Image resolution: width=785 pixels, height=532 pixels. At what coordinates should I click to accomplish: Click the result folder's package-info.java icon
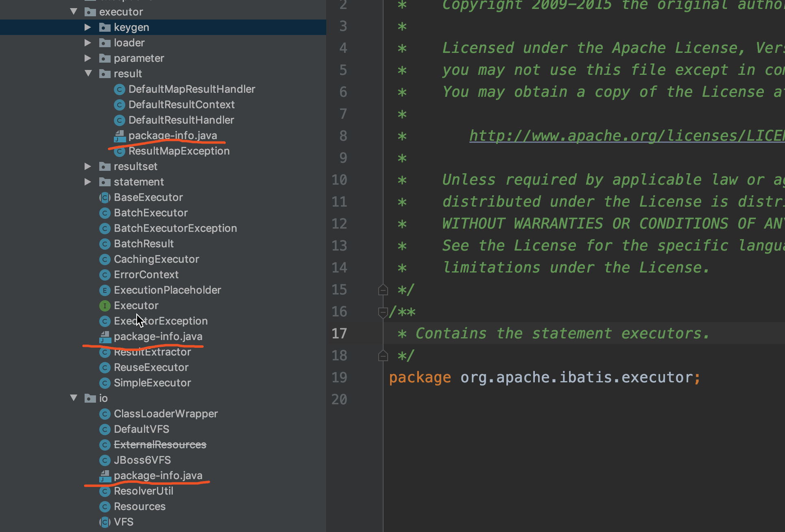tap(119, 136)
